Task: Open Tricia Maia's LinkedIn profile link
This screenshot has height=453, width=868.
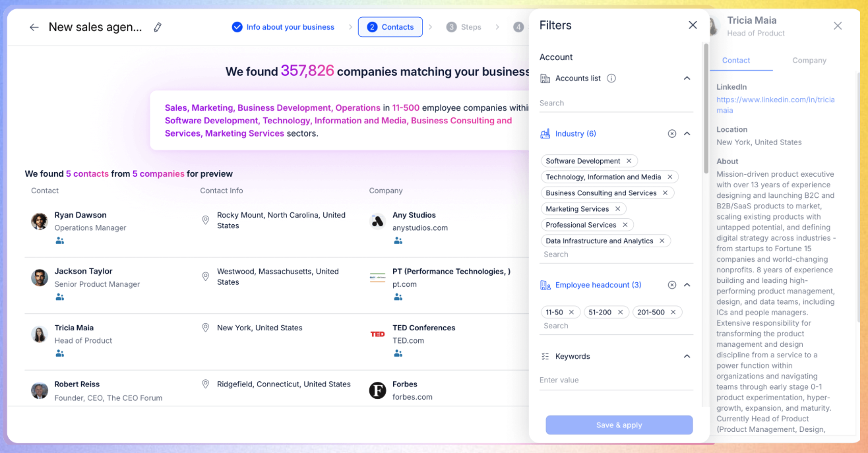Action: click(x=776, y=105)
